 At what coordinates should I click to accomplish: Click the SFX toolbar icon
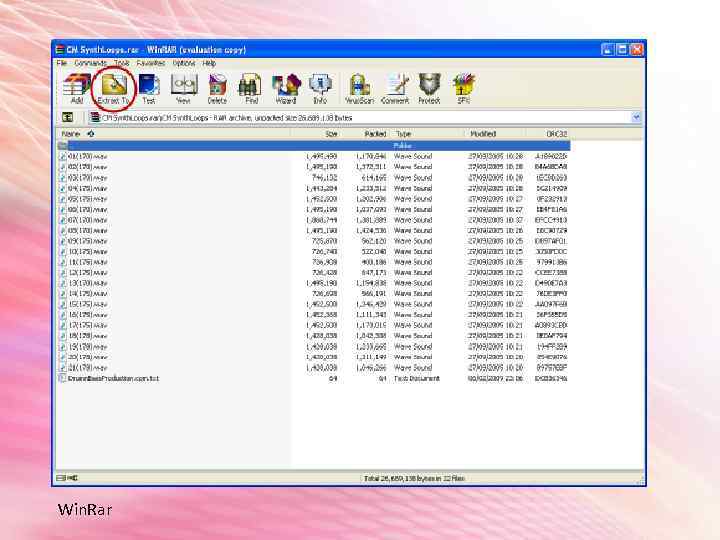464,88
